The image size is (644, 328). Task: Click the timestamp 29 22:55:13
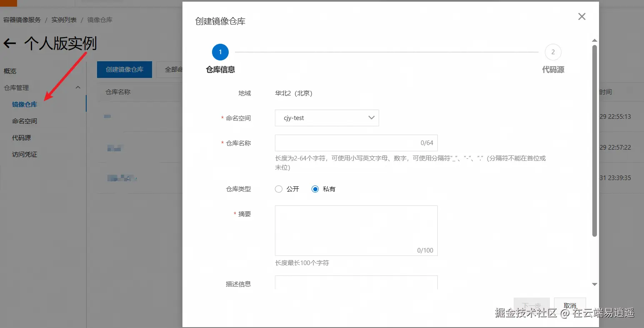(615, 117)
